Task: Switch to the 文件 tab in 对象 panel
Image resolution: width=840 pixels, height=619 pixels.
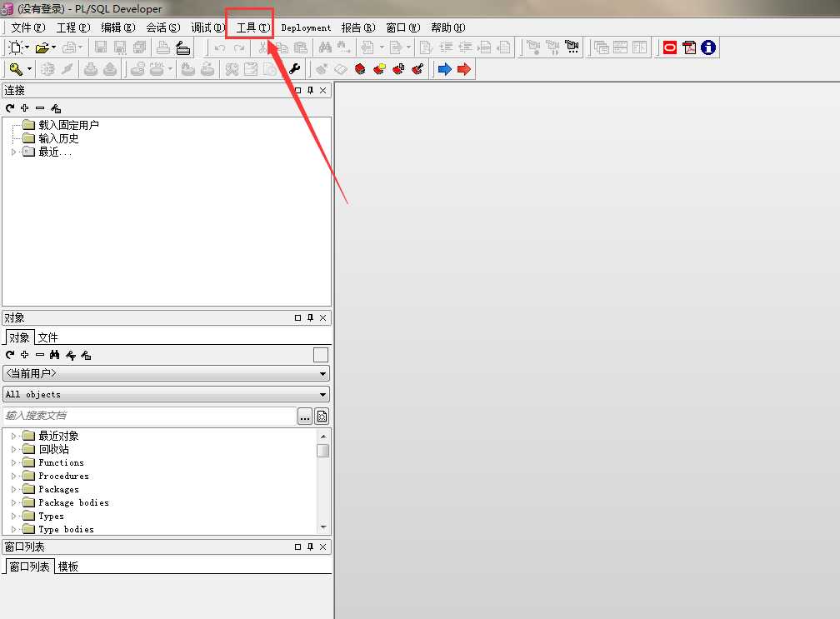Action: pyautogui.click(x=47, y=337)
